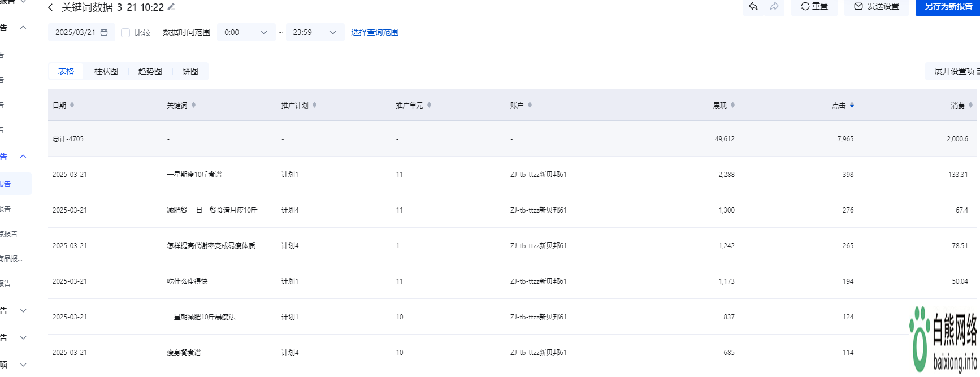Image resolution: width=980 pixels, height=377 pixels.
Task: Click the undo arrow icon
Action: (x=753, y=6)
